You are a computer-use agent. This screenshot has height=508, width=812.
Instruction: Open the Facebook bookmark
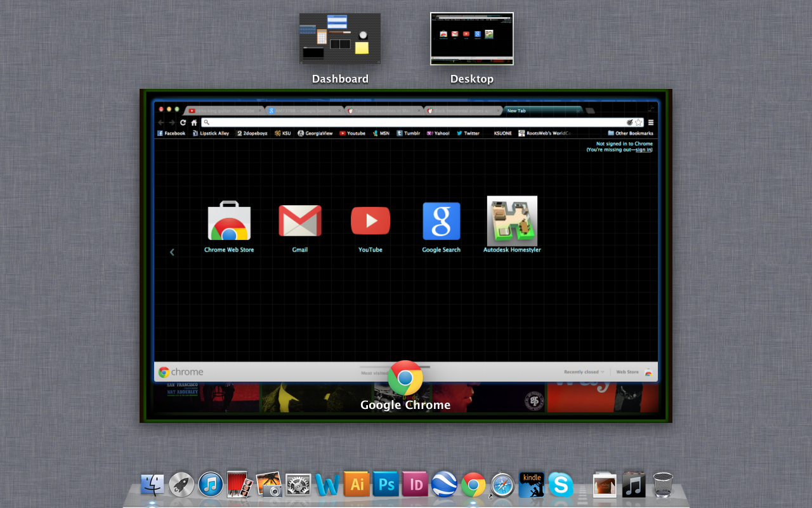tap(171, 133)
